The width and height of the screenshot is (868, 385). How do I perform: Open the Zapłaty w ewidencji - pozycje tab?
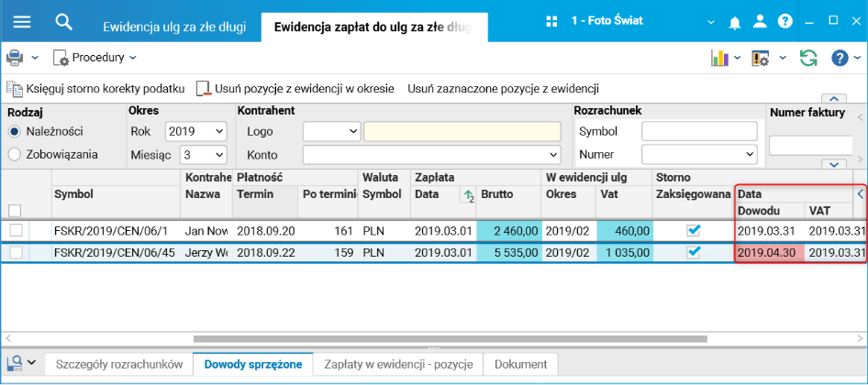pyautogui.click(x=398, y=364)
